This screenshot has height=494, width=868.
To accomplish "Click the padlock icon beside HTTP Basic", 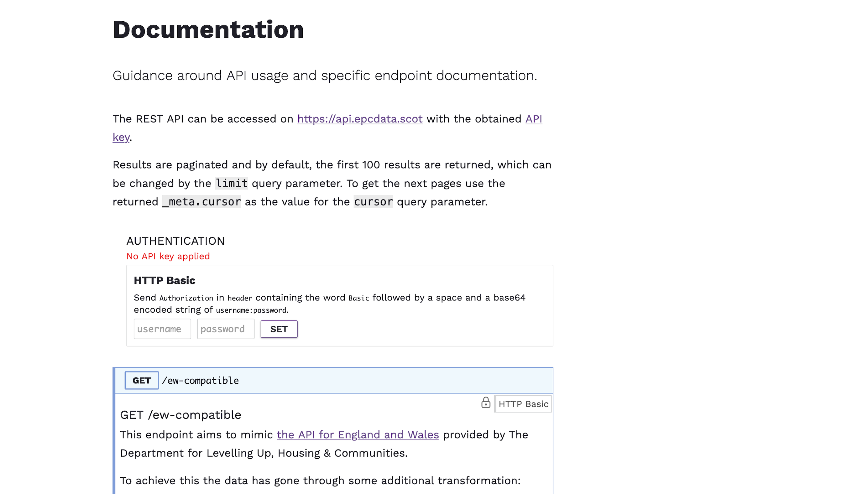I will point(486,403).
